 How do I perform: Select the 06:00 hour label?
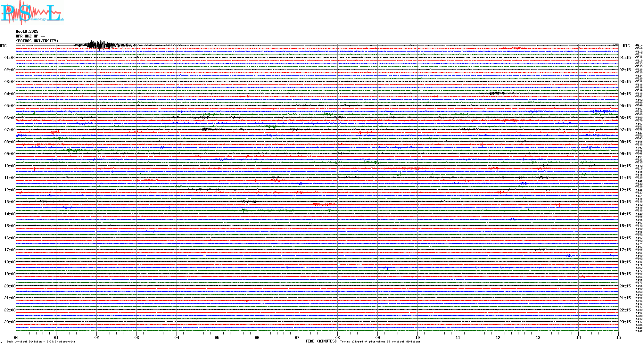click(x=10, y=118)
